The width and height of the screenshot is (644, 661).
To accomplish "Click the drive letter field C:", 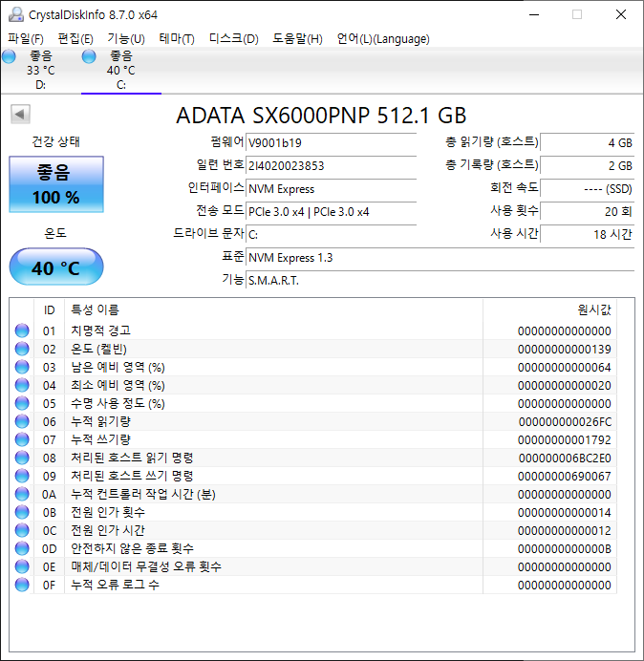I will (331, 234).
